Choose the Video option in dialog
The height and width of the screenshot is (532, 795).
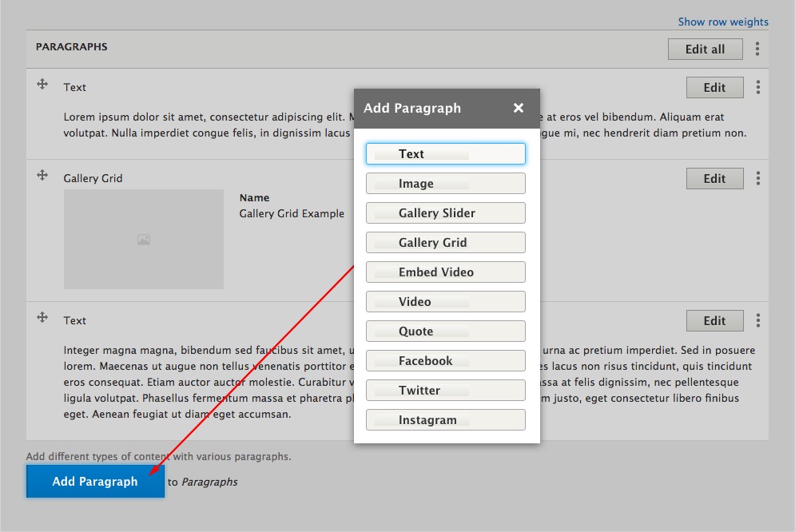coord(446,301)
